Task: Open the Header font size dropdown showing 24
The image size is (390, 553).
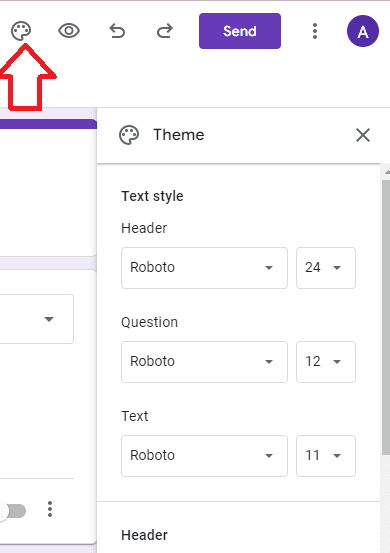Action: (x=326, y=268)
